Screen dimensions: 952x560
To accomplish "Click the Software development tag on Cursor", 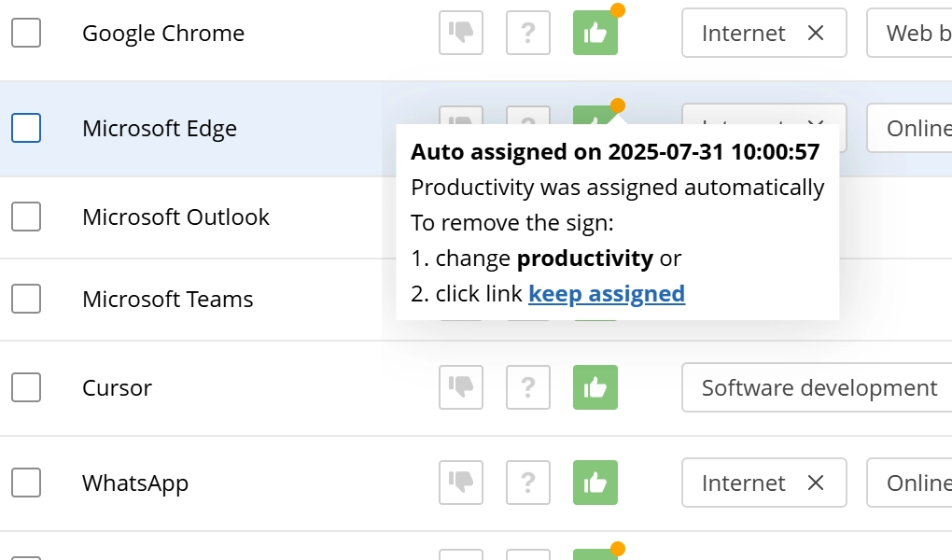I will (819, 387).
